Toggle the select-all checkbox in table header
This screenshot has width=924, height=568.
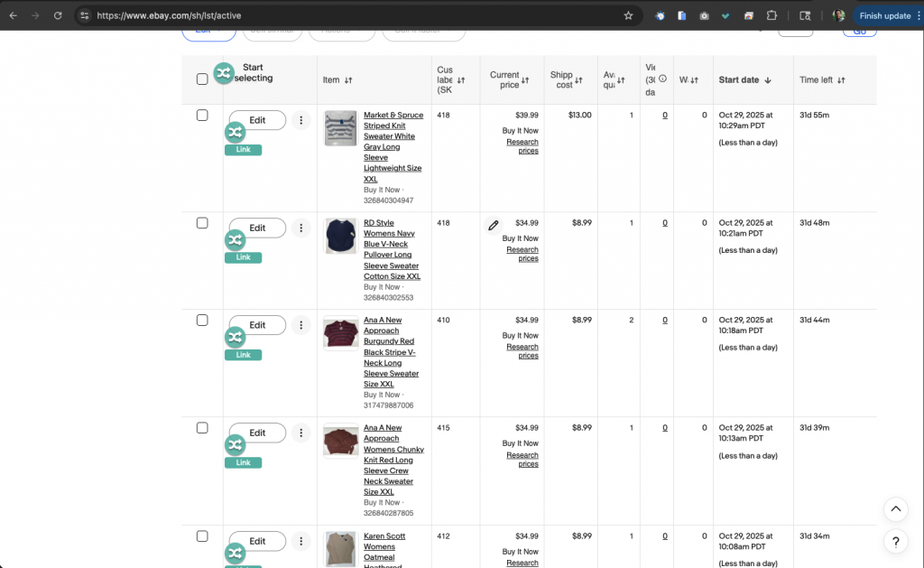(202, 79)
